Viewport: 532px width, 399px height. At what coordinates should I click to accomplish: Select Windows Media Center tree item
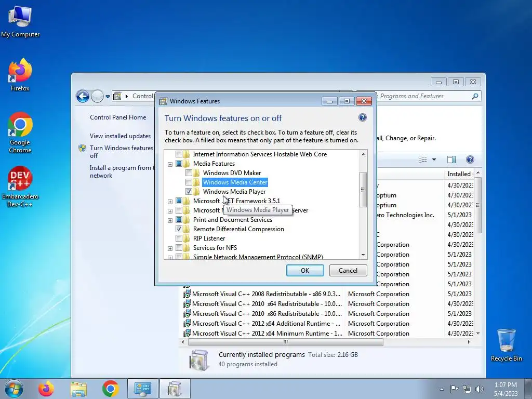[x=235, y=182]
